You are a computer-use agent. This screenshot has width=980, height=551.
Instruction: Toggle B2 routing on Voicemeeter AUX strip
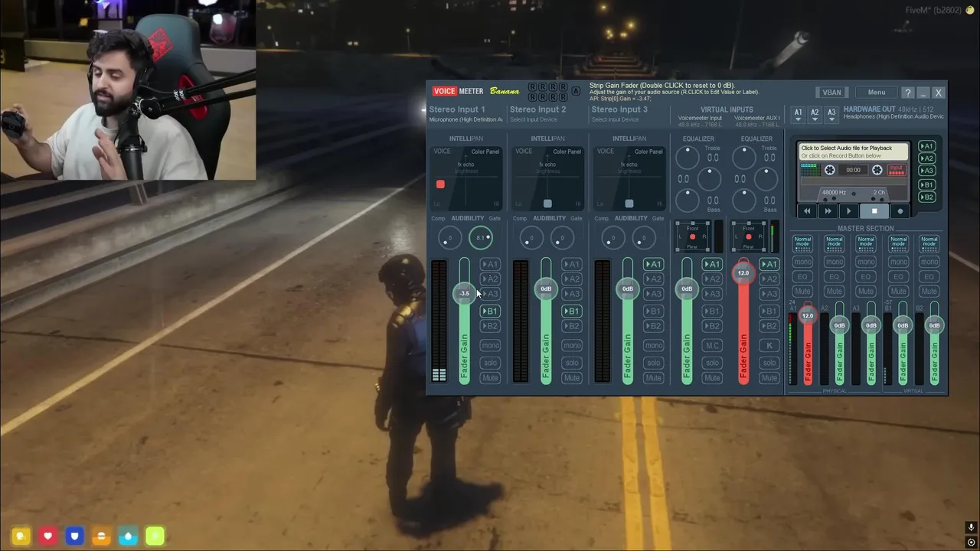click(x=769, y=327)
